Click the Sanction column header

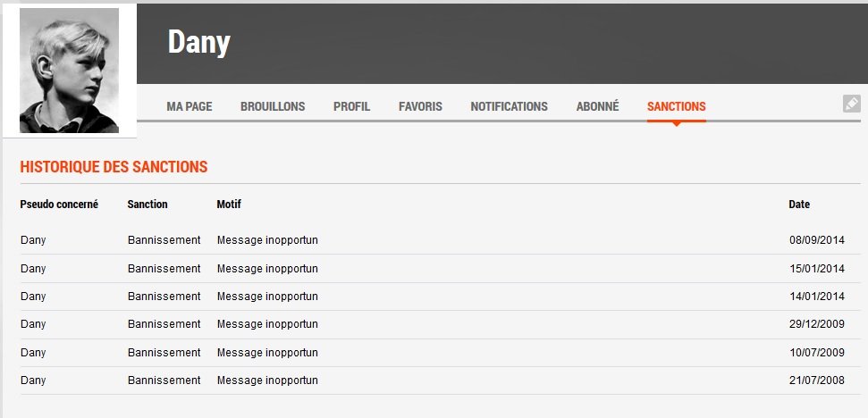coord(147,205)
